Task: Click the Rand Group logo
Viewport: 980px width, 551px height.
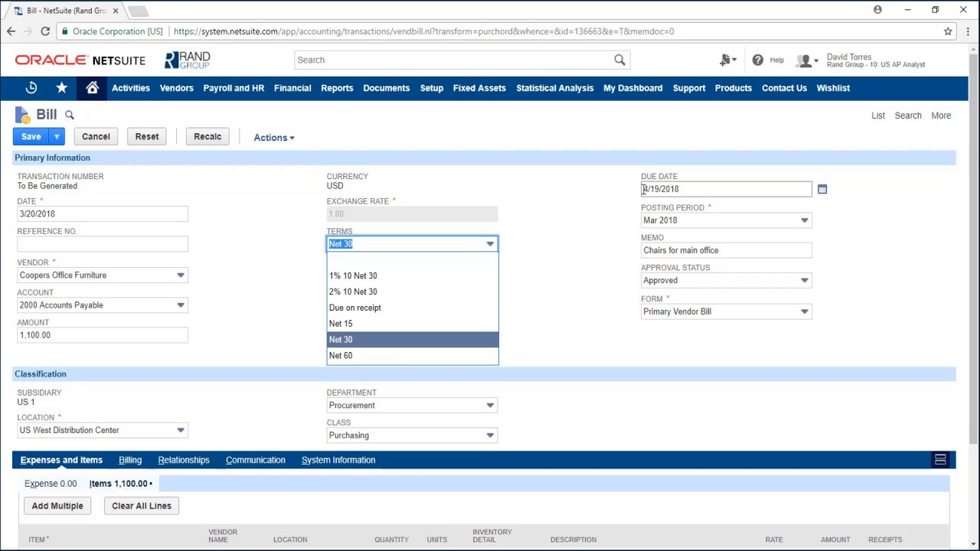Action: click(x=188, y=60)
